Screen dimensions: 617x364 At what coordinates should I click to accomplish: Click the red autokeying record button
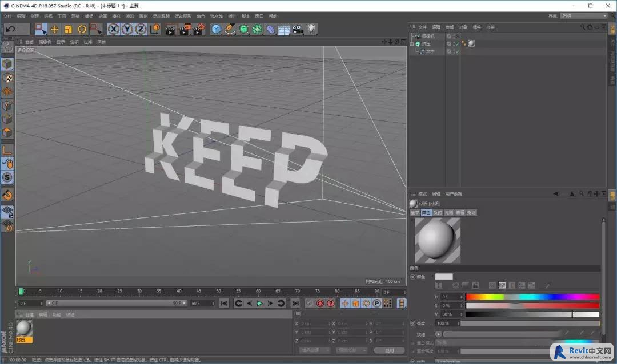click(320, 304)
